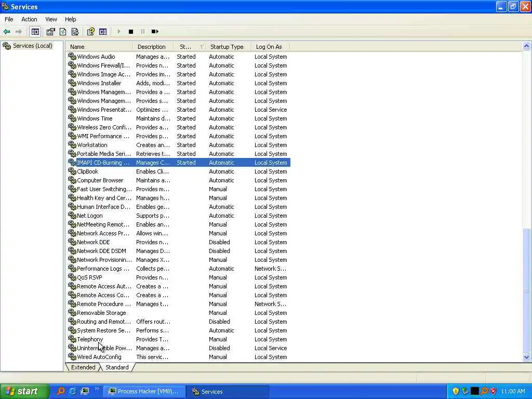Open the Help toolbar icon

[90, 32]
